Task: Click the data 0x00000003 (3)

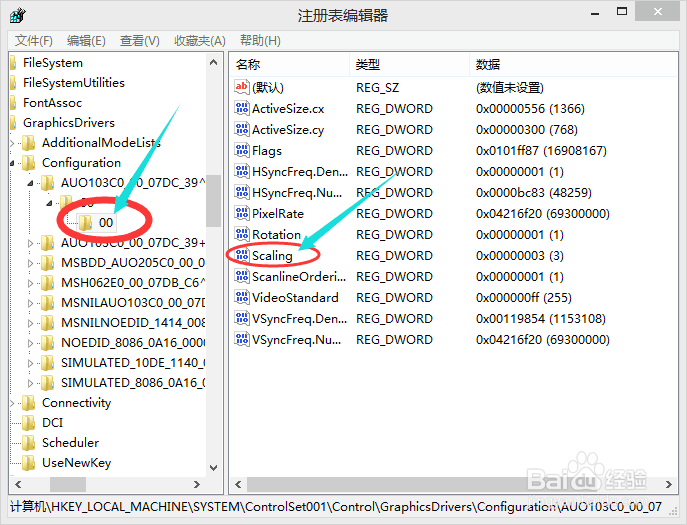Action: [520, 255]
